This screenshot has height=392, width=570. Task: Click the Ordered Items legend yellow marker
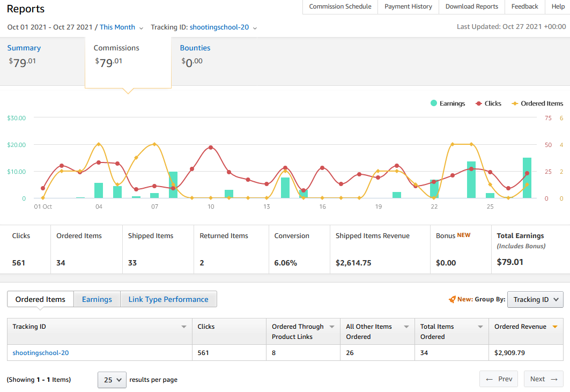(x=515, y=103)
